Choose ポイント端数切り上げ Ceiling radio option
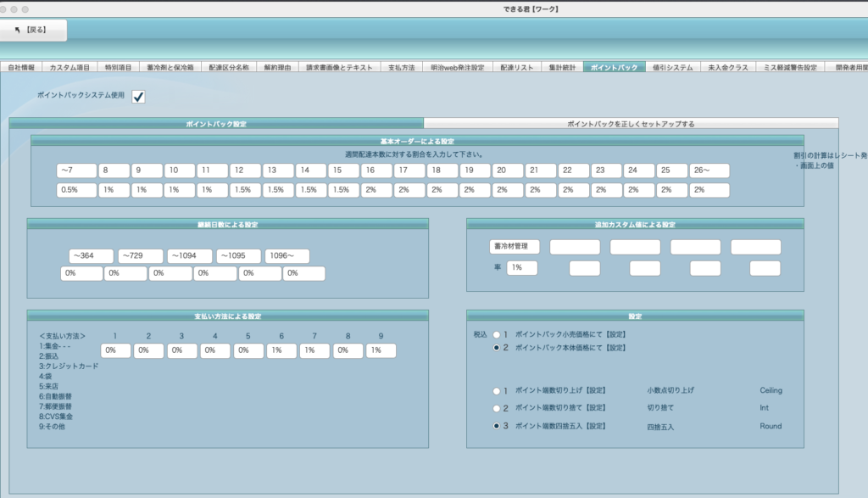868x498 pixels. 498,391
